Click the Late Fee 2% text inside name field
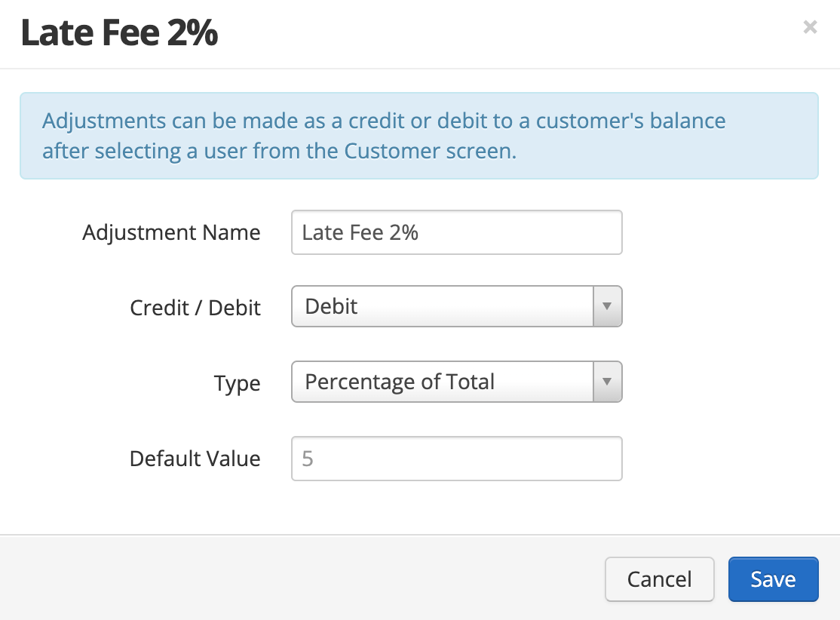 point(360,232)
